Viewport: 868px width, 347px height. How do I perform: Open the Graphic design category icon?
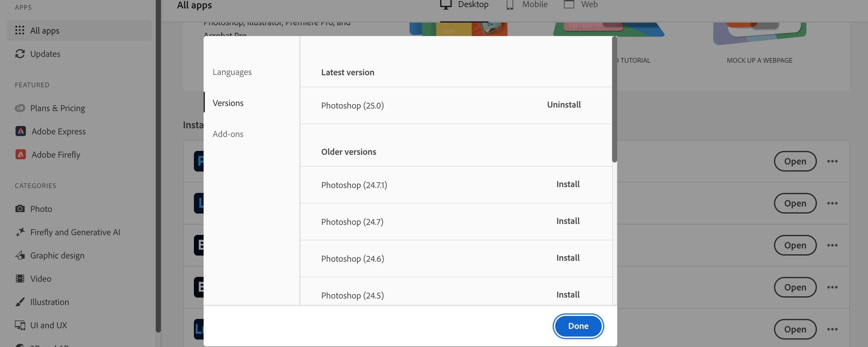(20, 255)
